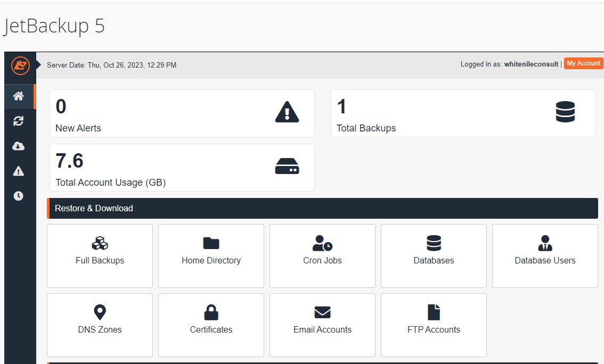
Task: Click the alert triangle icon on New Alerts card
Action: point(287,112)
